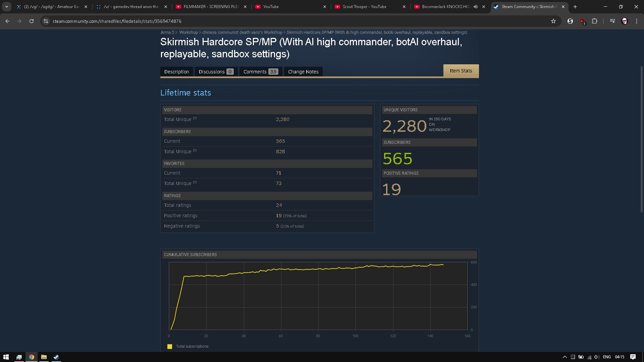Open the Windows notification center
This screenshot has height=362, width=644.
pos(633,357)
